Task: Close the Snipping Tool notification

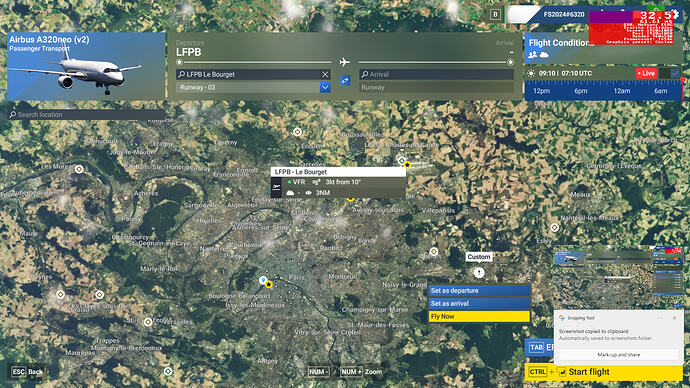Action: [675, 318]
